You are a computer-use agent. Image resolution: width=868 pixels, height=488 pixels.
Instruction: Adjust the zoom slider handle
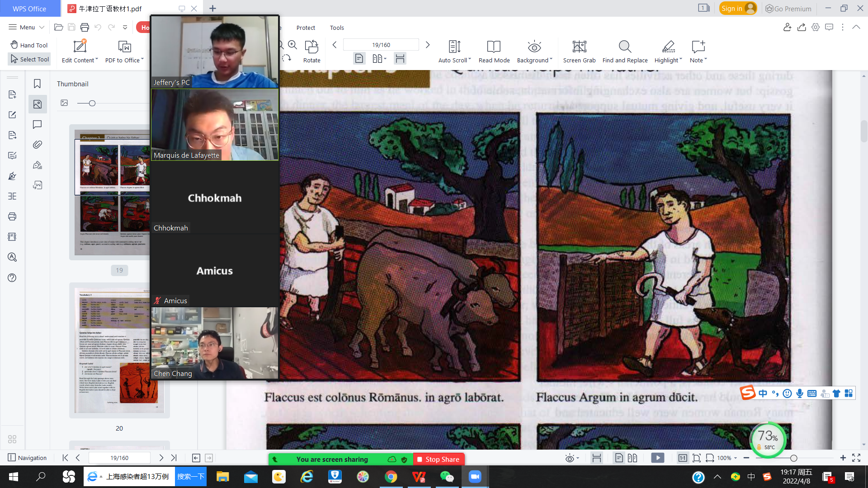click(793, 458)
